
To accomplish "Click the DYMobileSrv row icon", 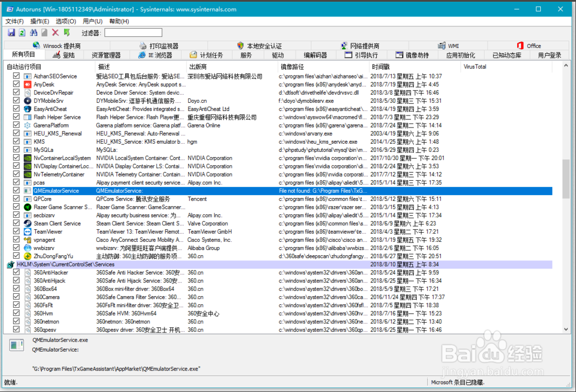I will pyautogui.click(x=28, y=100).
